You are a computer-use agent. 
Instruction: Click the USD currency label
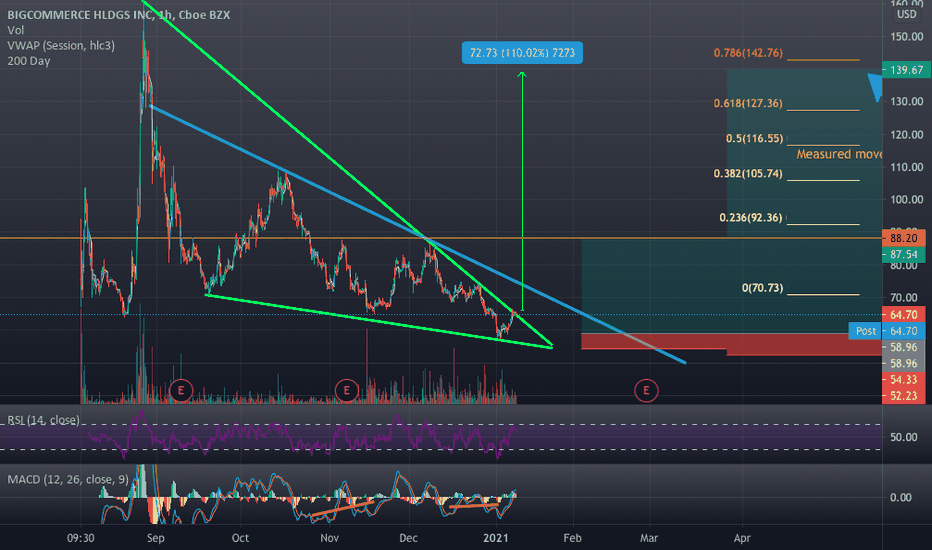[906, 14]
